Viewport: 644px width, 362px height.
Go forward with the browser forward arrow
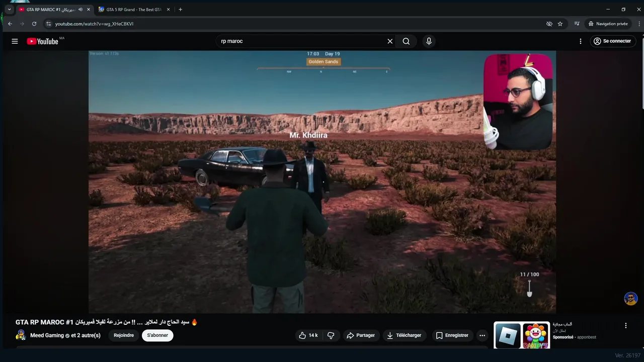(22, 24)
